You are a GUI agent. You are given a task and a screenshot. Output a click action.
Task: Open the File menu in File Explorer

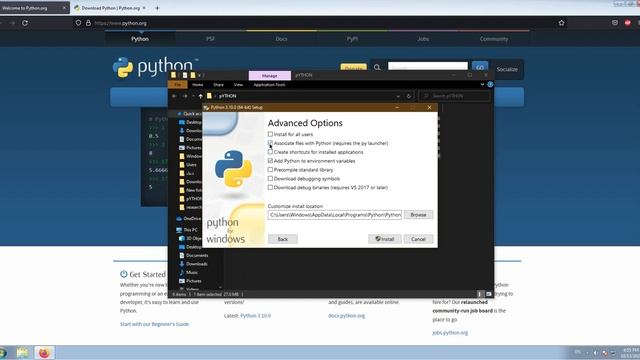pos(178,84)
